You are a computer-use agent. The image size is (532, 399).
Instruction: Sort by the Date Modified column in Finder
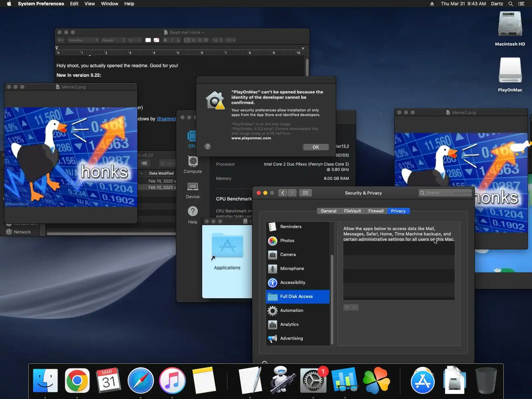(161, 173)
